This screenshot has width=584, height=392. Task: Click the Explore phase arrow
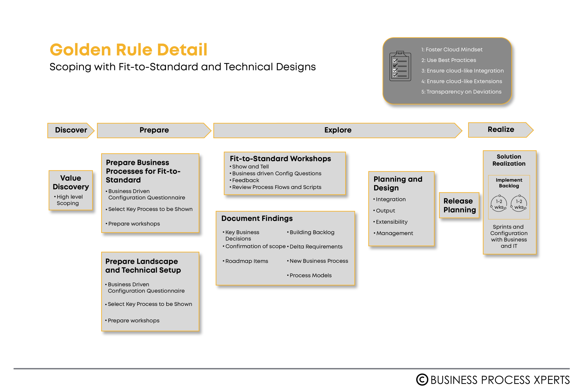click(x=338, y=130)
